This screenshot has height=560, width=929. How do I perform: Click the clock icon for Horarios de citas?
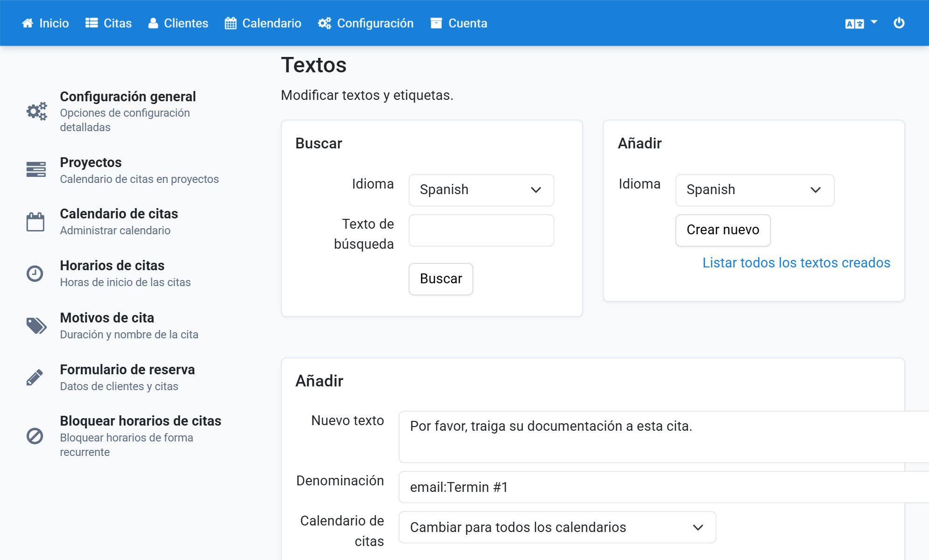[x=35, y=273]
